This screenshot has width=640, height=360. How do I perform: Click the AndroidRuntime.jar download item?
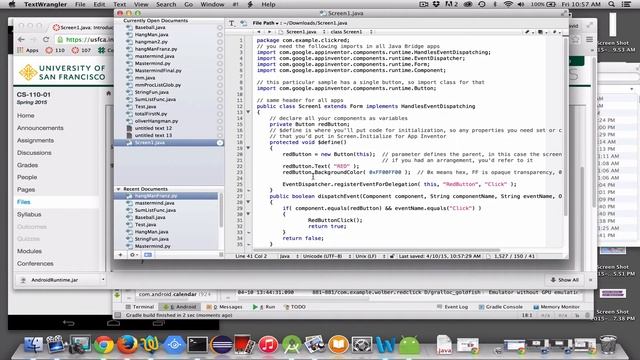[54, 280]
